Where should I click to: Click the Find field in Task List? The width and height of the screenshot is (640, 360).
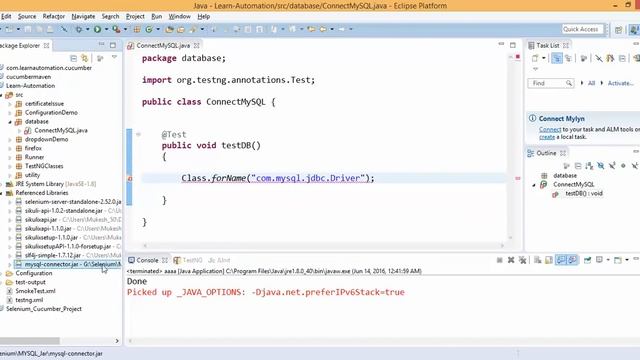pyautogui.click(x=551, y=83)
